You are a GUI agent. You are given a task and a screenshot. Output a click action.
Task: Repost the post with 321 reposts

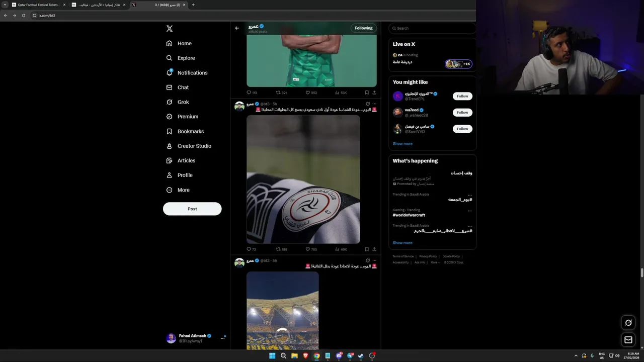(281, 93)
